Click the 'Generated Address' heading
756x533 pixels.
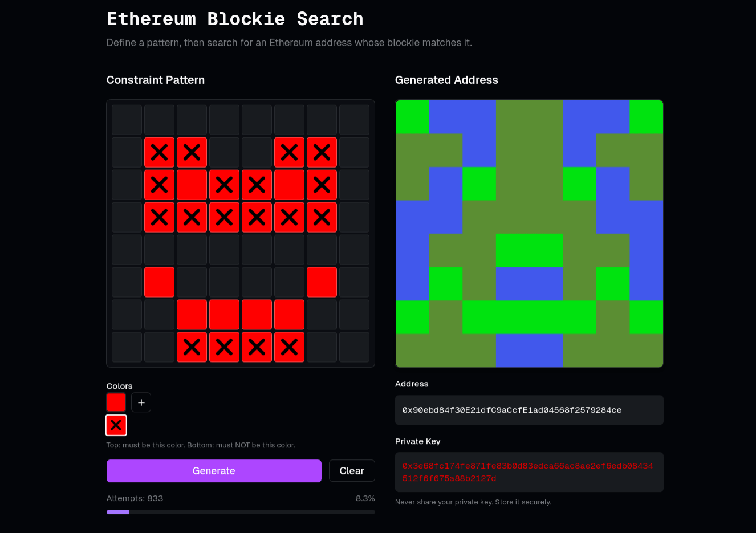point(446,80)
